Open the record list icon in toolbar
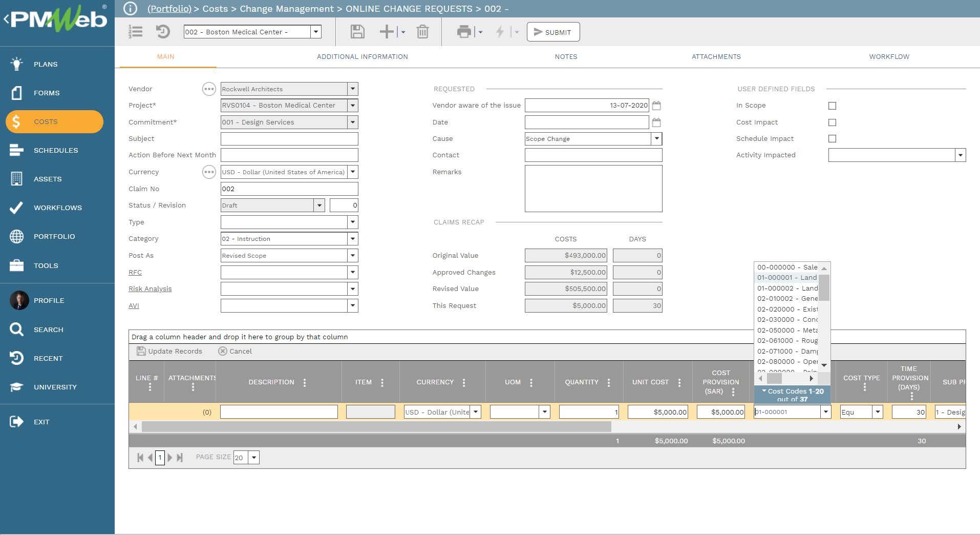Viewport: 980px width, 535px height. (135, 32)
